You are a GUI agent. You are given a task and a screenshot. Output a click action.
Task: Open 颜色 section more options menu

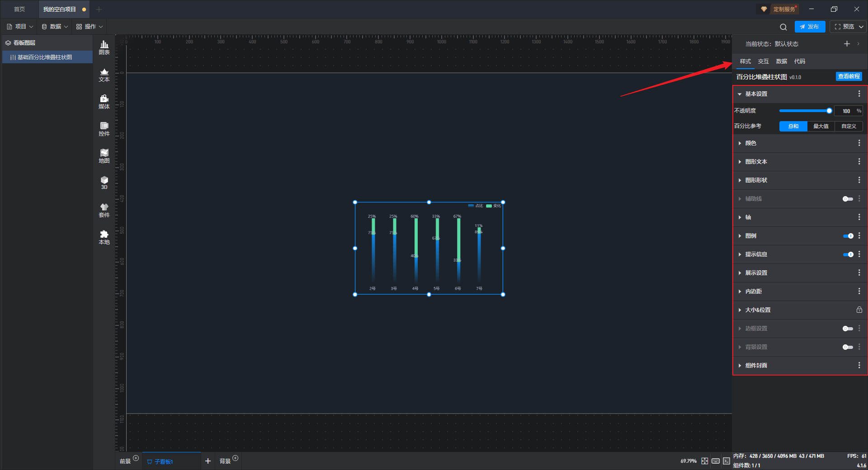point(859,143)
